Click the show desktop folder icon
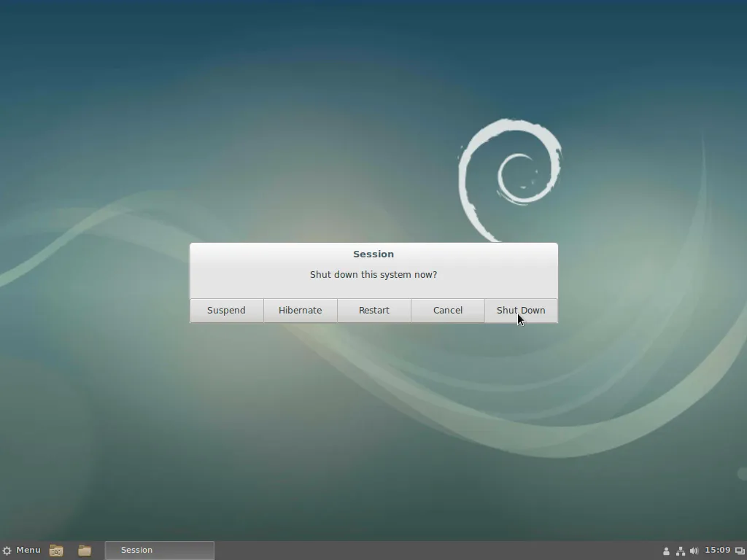The width and height of the screenshot is (747, 560). [56, 551]
